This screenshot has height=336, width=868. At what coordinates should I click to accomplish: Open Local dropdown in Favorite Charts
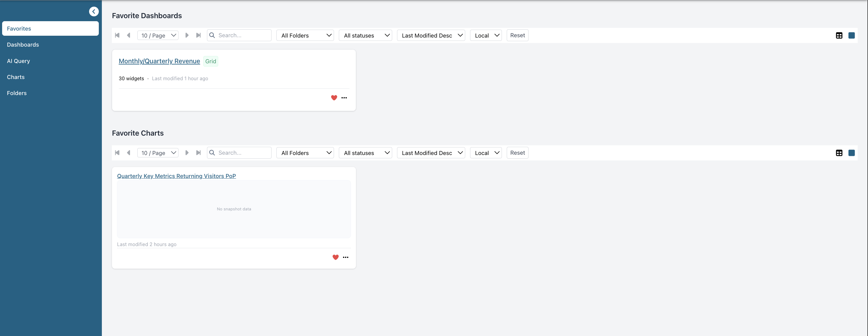click(486, 153)
